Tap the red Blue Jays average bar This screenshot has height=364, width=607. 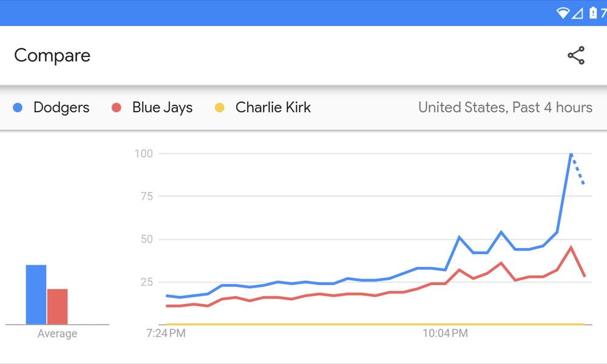57,306
